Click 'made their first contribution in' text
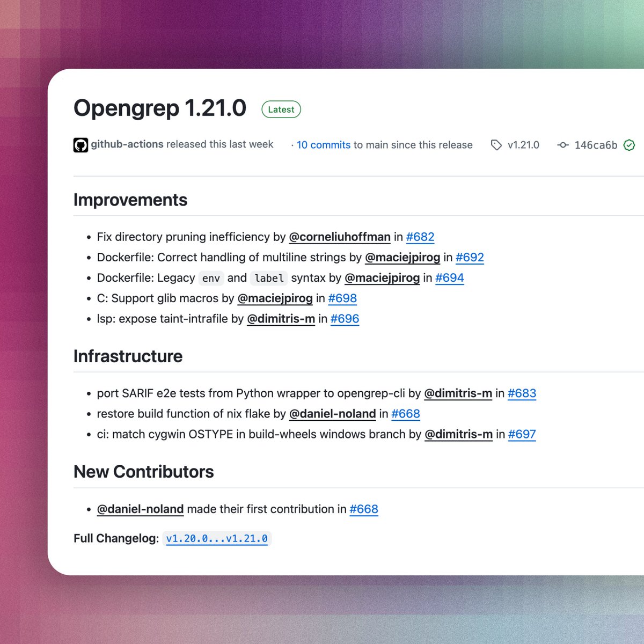The image size is (644, 644). pyautogui.click(x=267, y=509)
